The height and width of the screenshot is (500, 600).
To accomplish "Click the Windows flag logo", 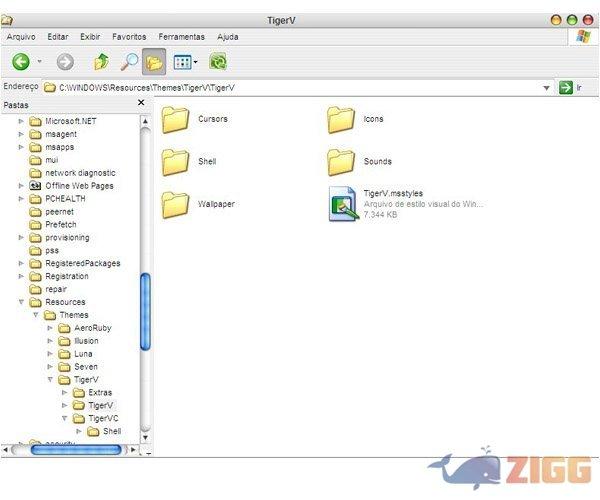I will coord(583,37).
